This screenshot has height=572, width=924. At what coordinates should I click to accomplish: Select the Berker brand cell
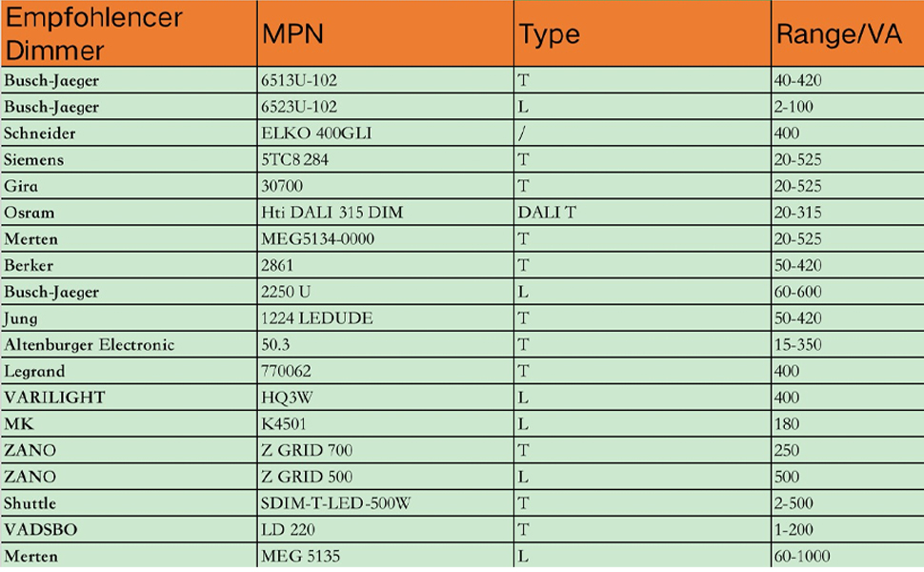(129, 265)
